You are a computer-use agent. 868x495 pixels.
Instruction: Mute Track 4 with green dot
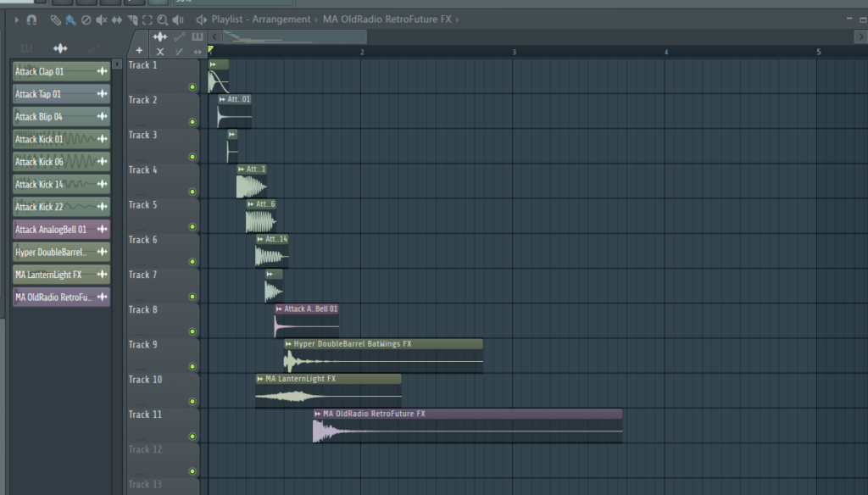(x=192, y=192)
